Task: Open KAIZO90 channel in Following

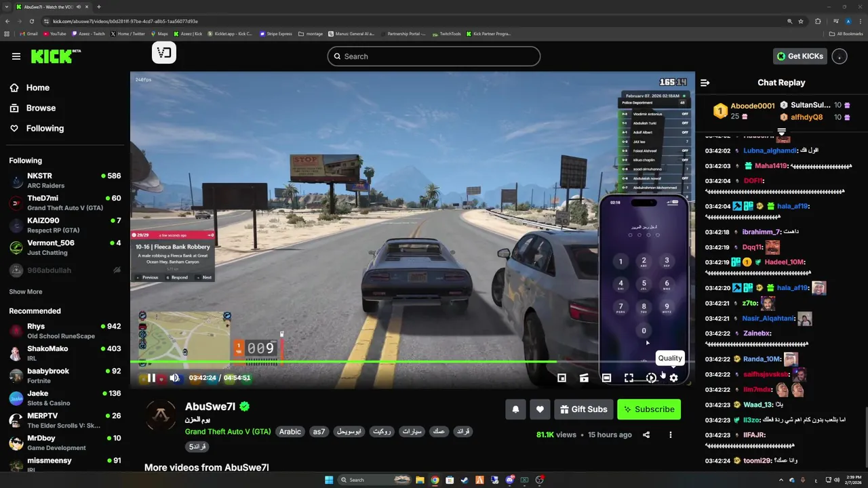Action: [x=65, y=225]
